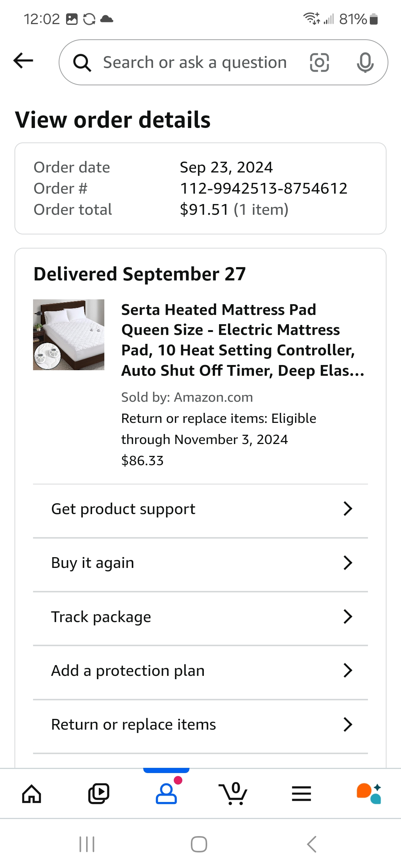401x868 pixels.
Task: Select Return or replace items
Action: point(200,724)
